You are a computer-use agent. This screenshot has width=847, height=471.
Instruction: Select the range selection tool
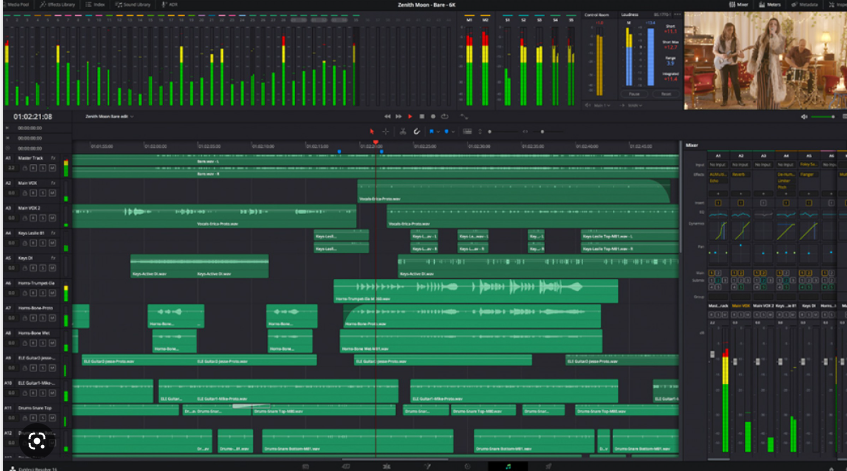click(x=386, y=131)
